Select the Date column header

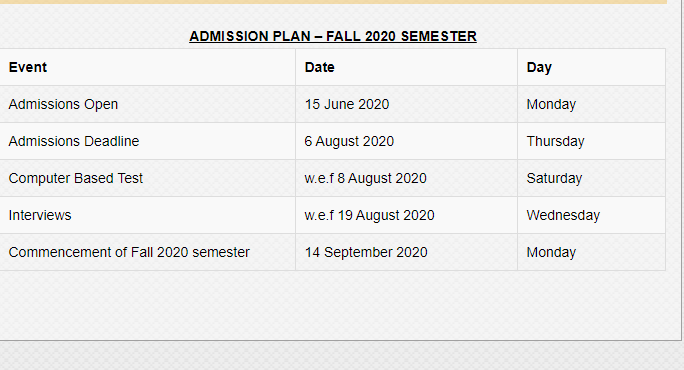407,67
